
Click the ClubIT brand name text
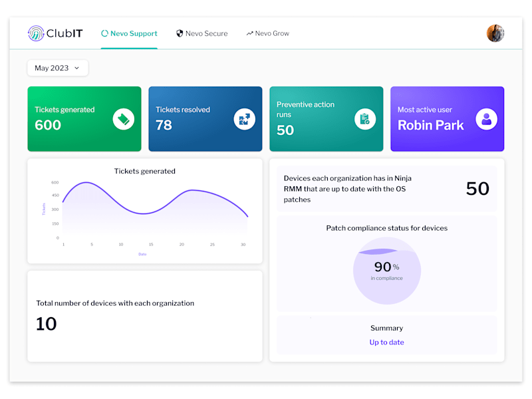65,33
